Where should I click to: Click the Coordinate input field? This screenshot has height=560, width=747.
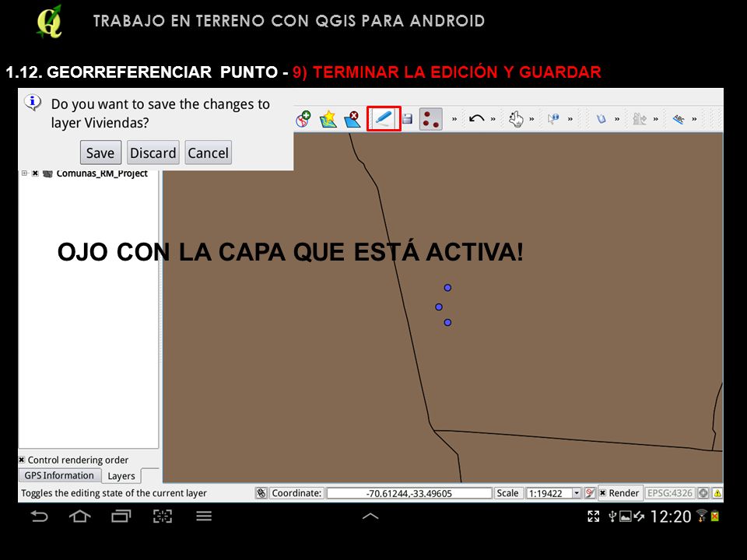[x=409, y=493]
